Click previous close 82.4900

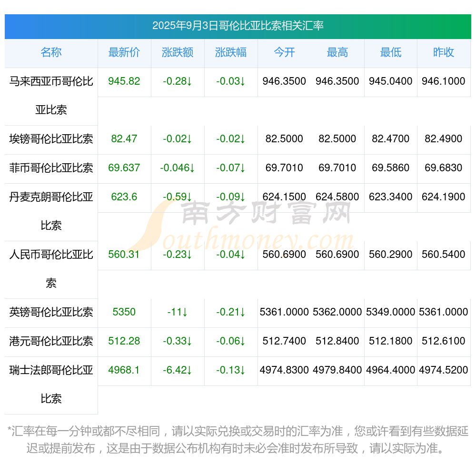pyautogui.click(x=444, y=139)
